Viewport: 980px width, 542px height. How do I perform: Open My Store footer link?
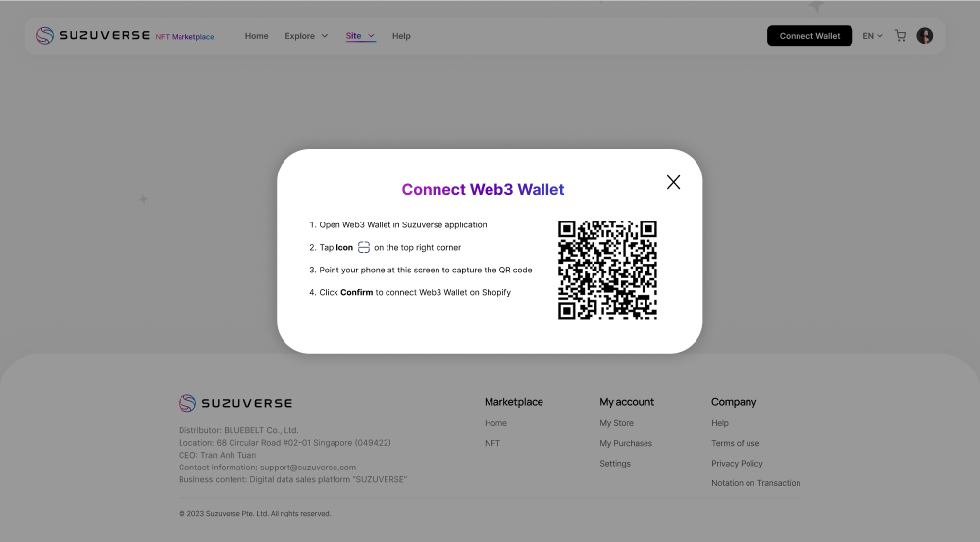(616, 423)
